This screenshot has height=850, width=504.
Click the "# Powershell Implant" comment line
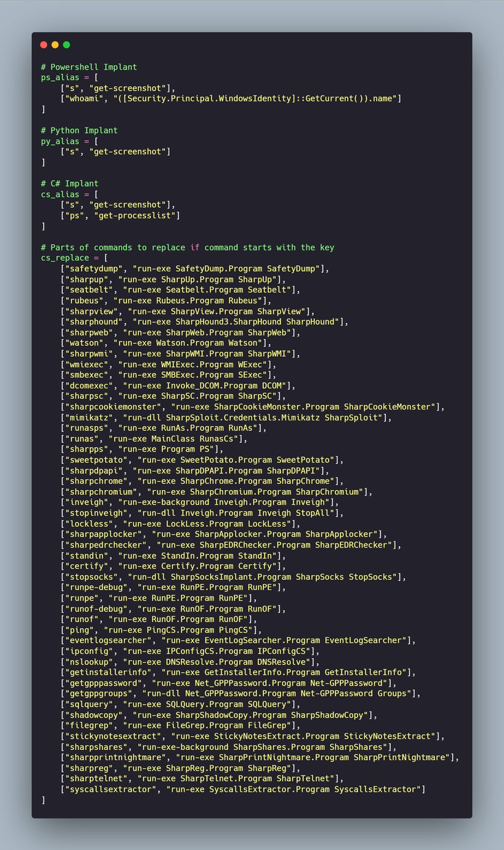89,67
